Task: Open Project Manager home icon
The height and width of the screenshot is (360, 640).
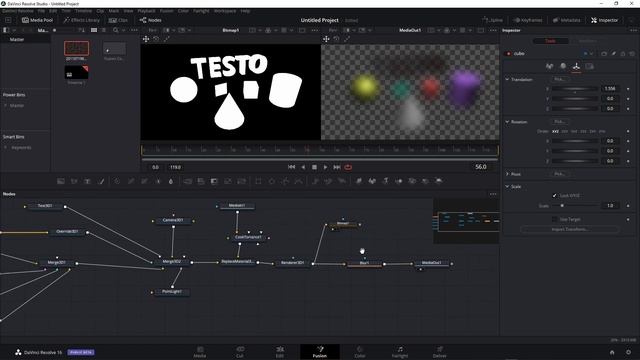Action: coord(612,352)
